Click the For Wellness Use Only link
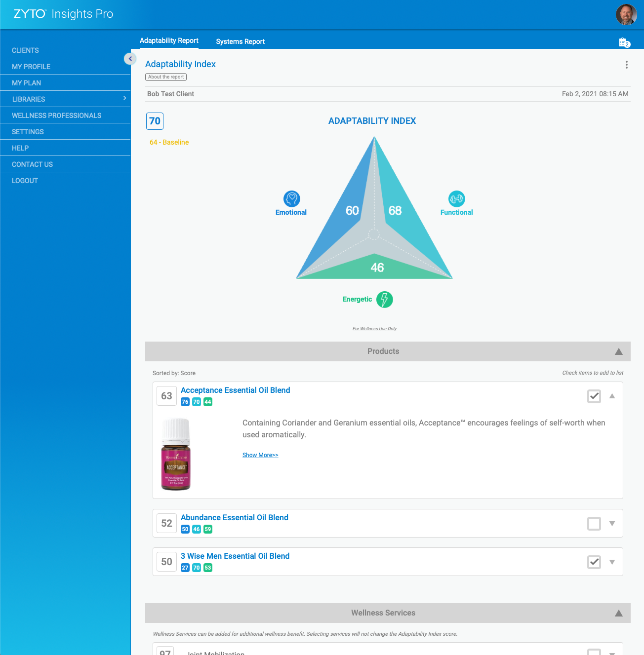Image resolution: width=644 pixels, height=655 pixels. (374, 329)
